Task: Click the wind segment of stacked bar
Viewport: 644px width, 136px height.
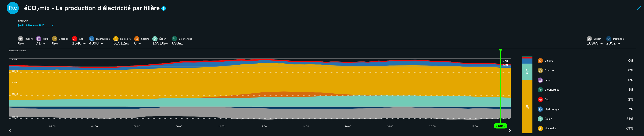Action: (527, 72)
